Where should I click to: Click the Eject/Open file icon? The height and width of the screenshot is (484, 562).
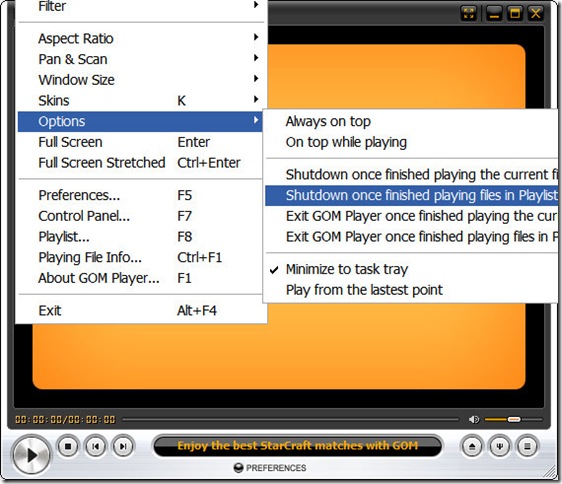[x=472, y=446]
